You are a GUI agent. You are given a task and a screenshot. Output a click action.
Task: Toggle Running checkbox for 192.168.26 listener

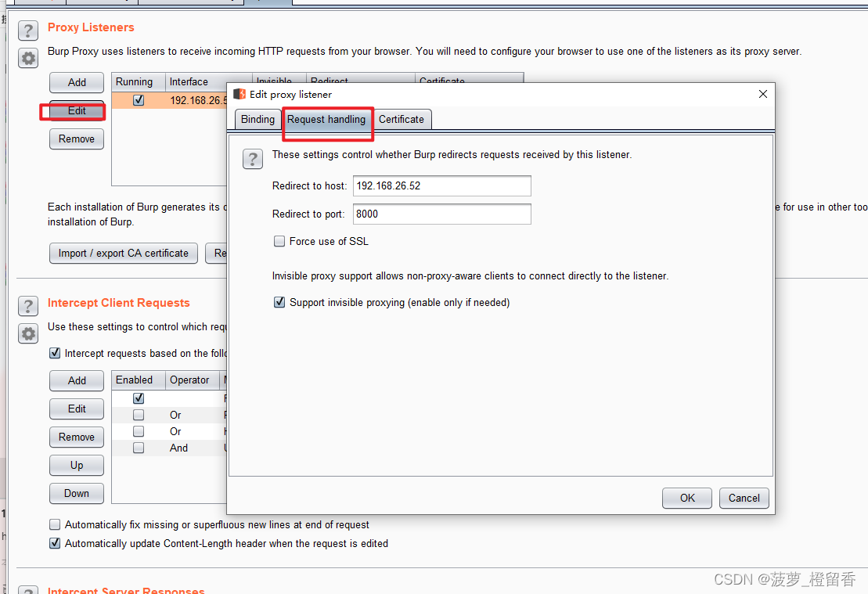pyautogui.click(x=139, y=100)
